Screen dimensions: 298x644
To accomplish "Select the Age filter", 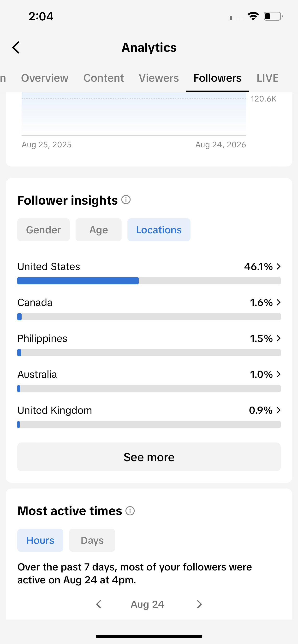I will [x=99, y=230].
